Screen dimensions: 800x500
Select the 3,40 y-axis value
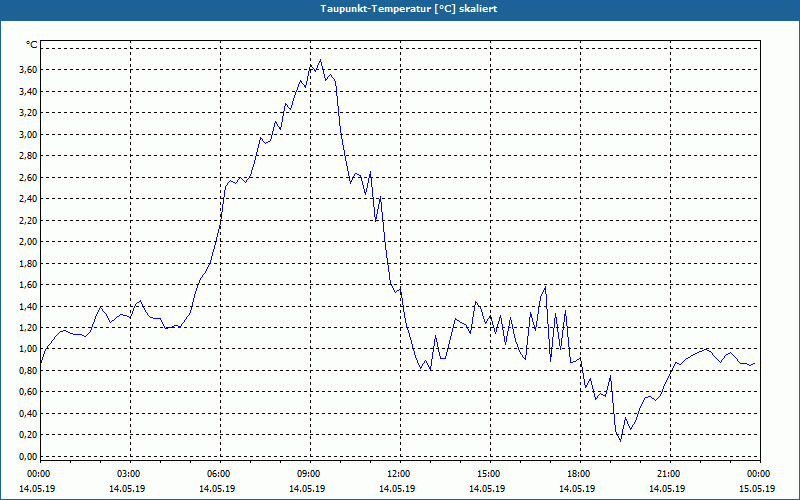(x=29, y=91)
